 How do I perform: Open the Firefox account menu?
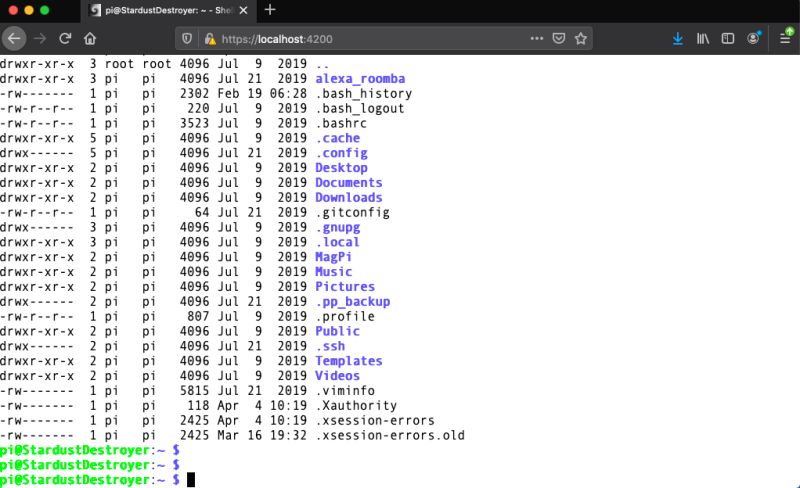tap(754, 38)
